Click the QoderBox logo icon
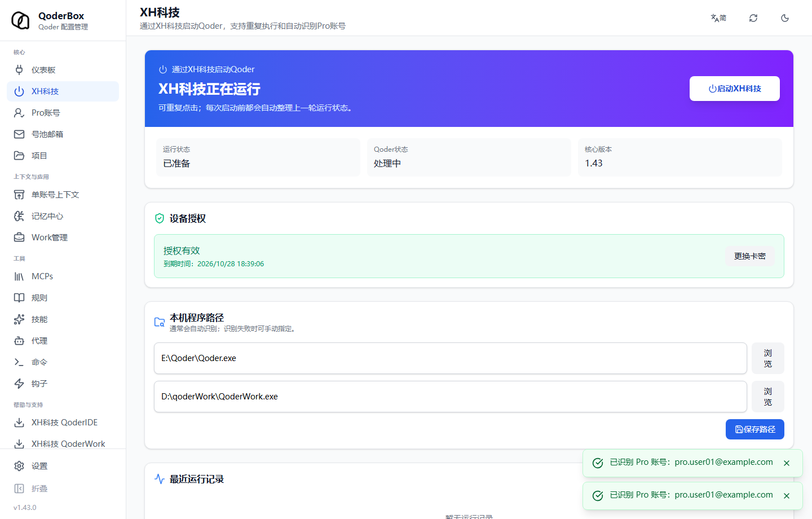 pos(21,20)
